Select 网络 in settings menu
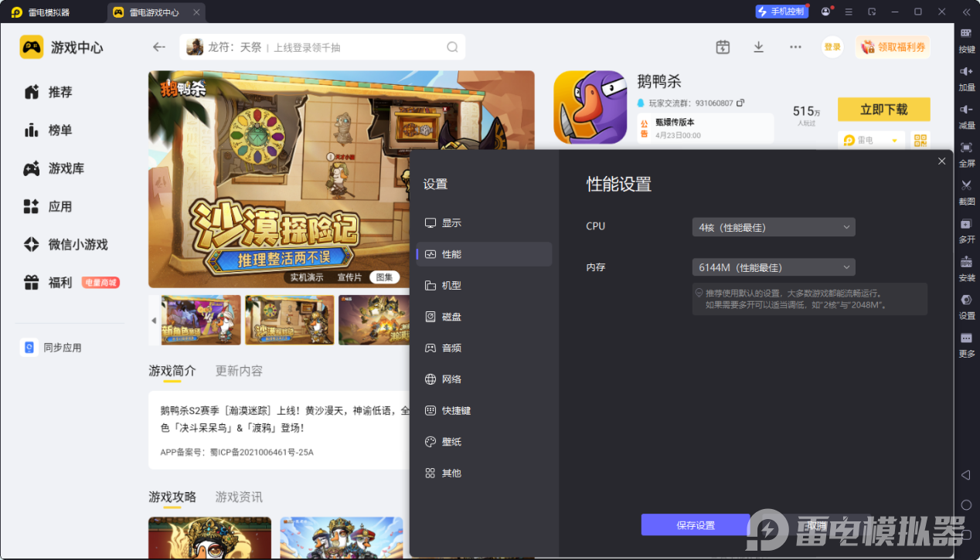980x560 pixels. pyautogui.click(x=484, y=379)
